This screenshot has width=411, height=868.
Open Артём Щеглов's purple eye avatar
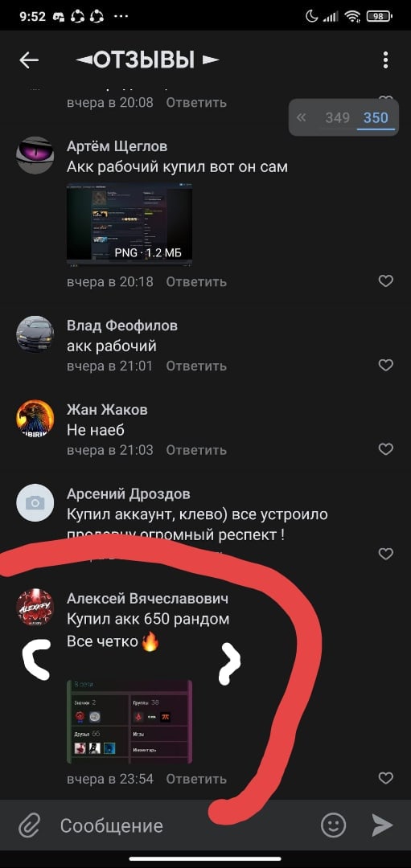click(x=35, y=156)
